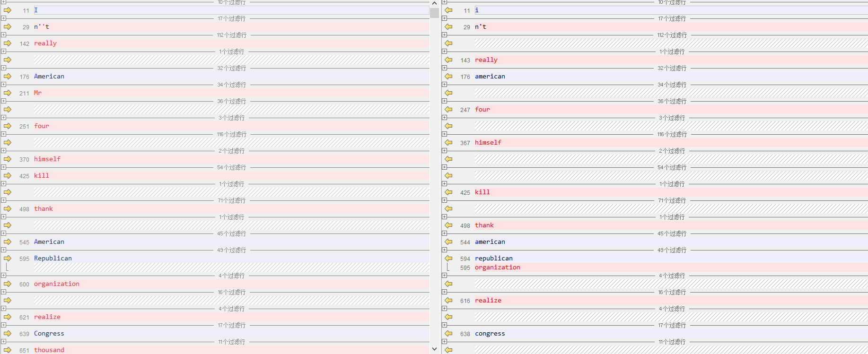Click scrollbar down arrow between the panes
868x354 pixels.
434,349
